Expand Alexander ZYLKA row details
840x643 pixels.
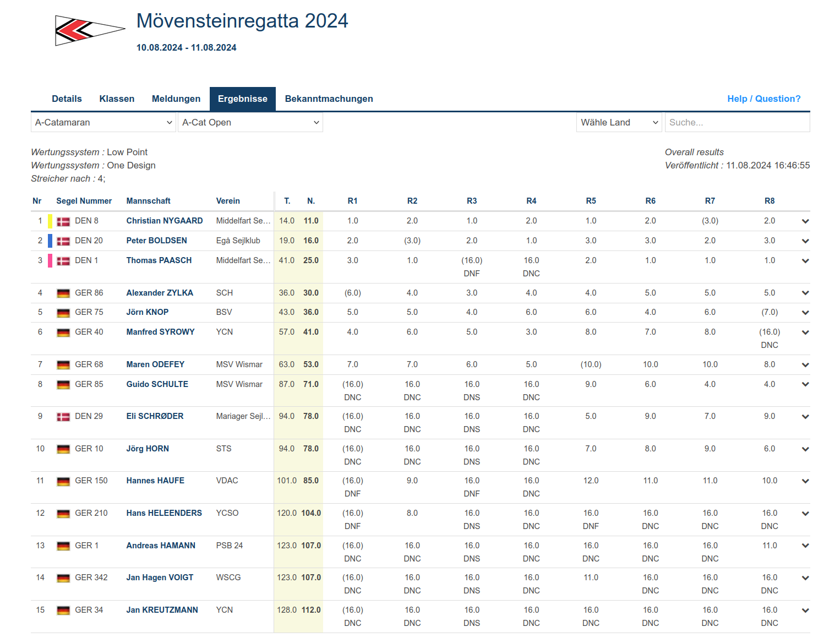[x=805, y=293]
